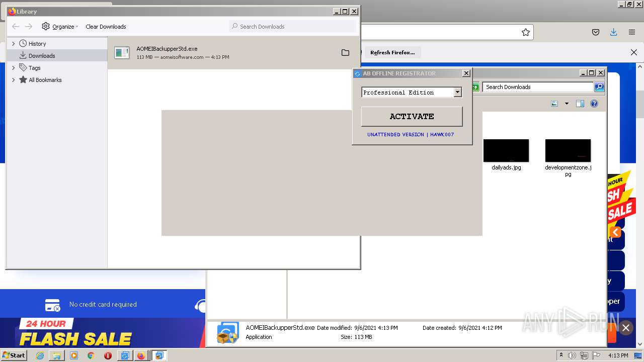Focus Explorer's Search Downloads field
Viewport: 644px width, 362px height.
coord(538,87)
